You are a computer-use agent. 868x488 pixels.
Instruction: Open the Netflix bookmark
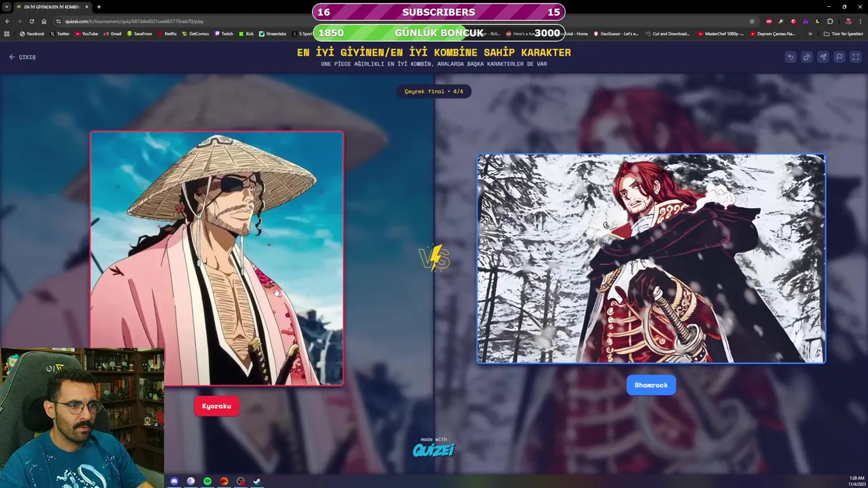pos(167,33)
